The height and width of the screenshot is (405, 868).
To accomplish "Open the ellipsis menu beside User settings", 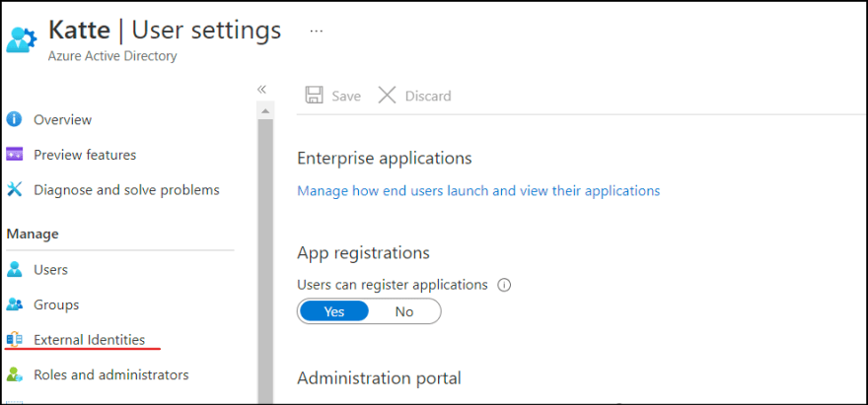I will [316, 31].
